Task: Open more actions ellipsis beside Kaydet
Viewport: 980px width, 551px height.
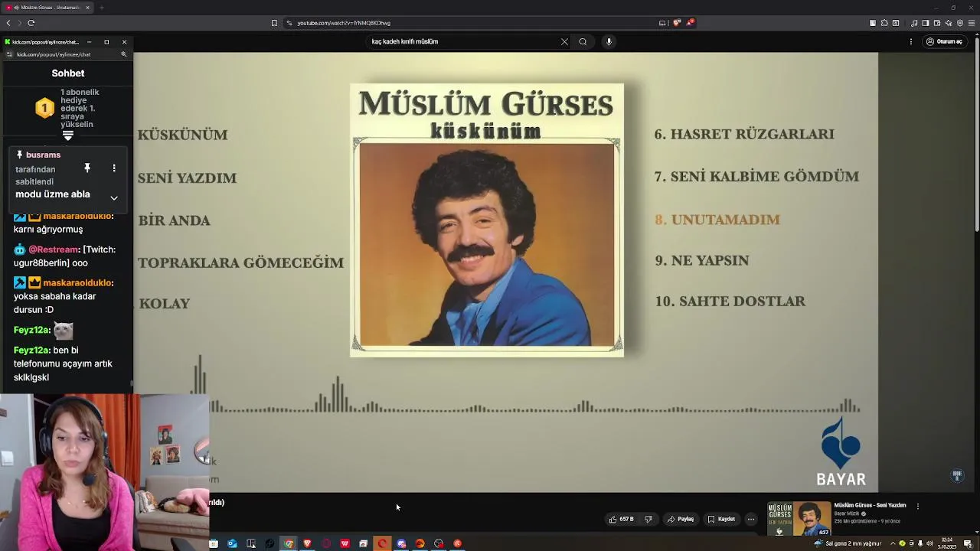Action: (751, 519)
